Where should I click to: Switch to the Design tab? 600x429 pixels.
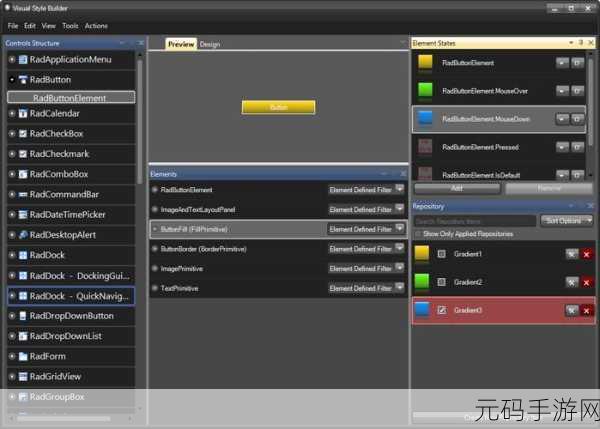point(210,44)
